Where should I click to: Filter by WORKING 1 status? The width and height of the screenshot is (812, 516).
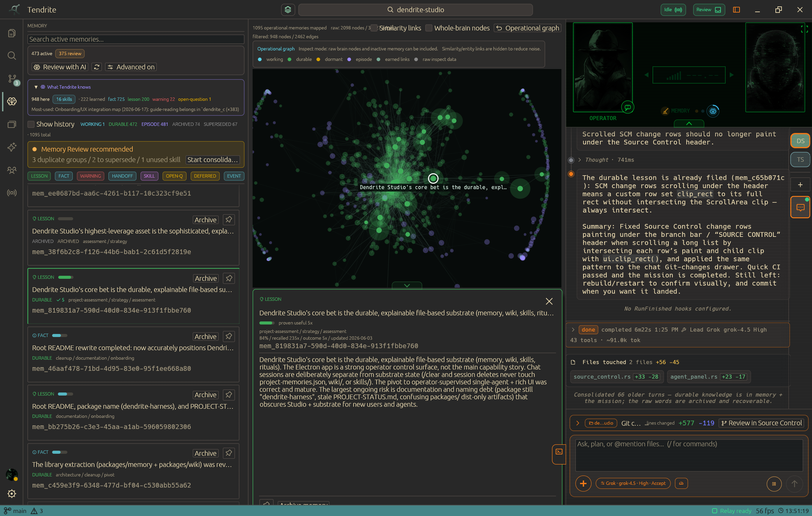click(92, 124)
